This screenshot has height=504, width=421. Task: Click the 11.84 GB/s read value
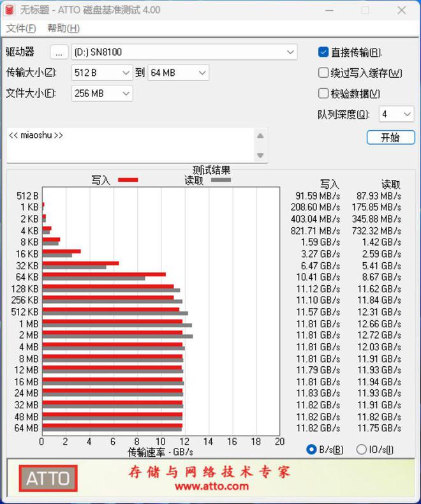click(380, 300)
